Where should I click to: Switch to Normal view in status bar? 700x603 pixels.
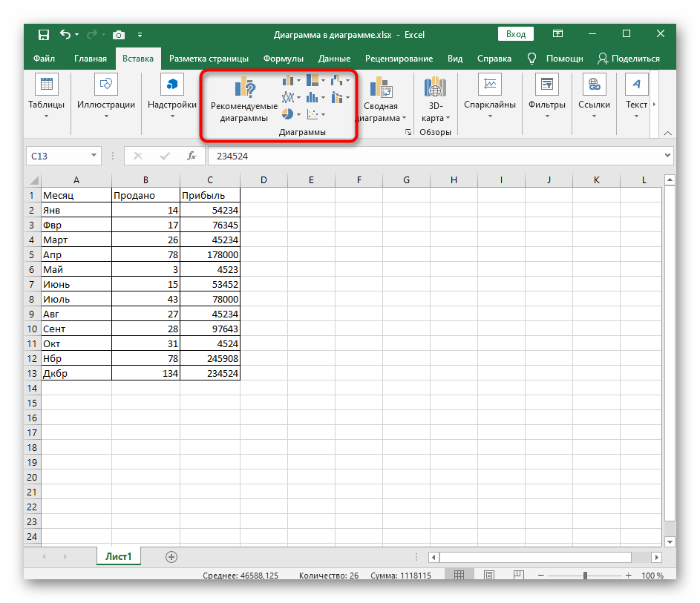tap(459, 576)
